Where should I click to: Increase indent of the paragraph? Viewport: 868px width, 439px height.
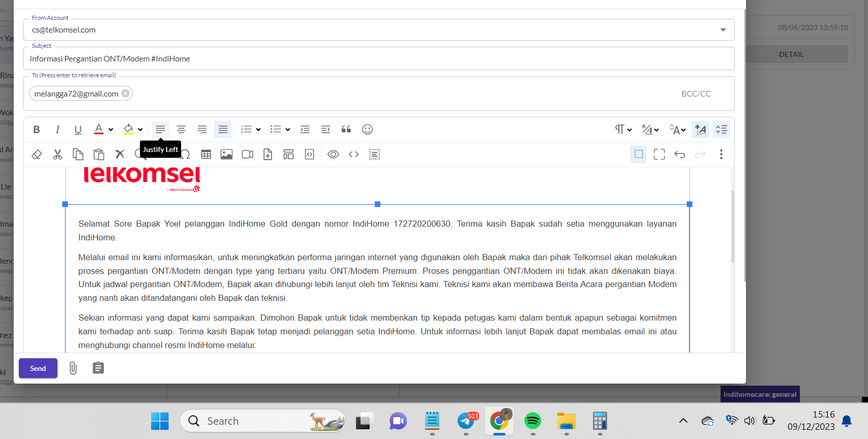tap(305, 130)
